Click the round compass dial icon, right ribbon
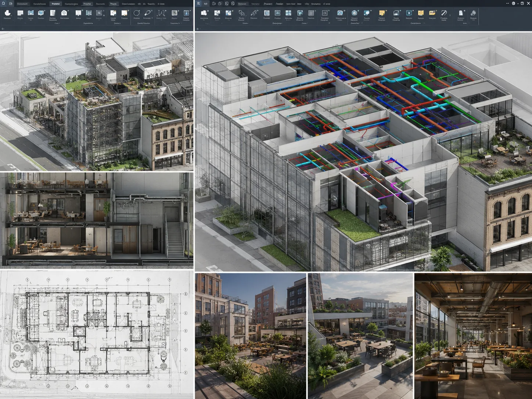 [x=354, y=13]
